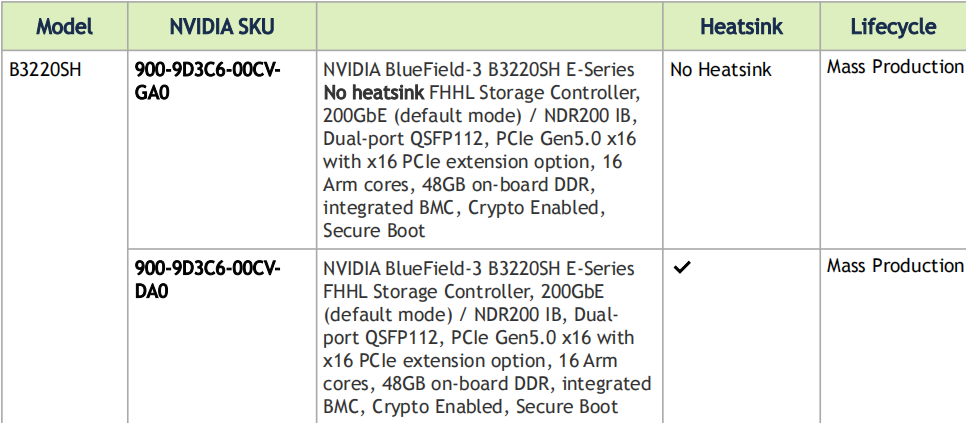
Task: Click the Model column header
Action: [64, 26]
